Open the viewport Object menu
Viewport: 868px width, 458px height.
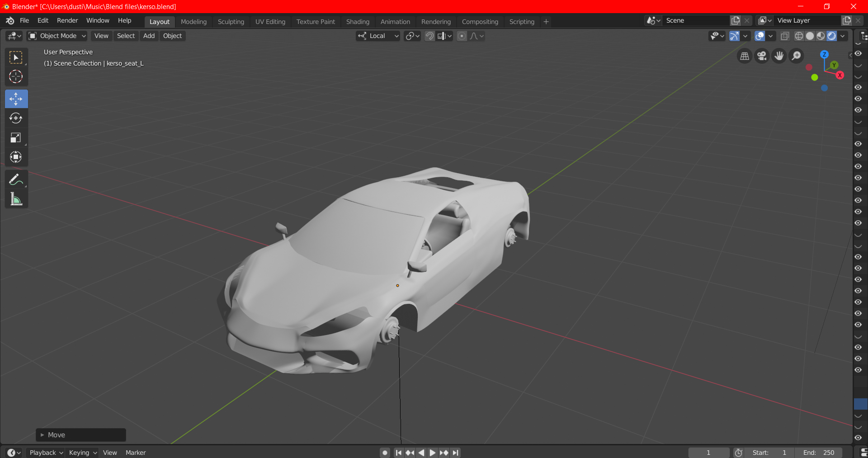click(172, 36)
